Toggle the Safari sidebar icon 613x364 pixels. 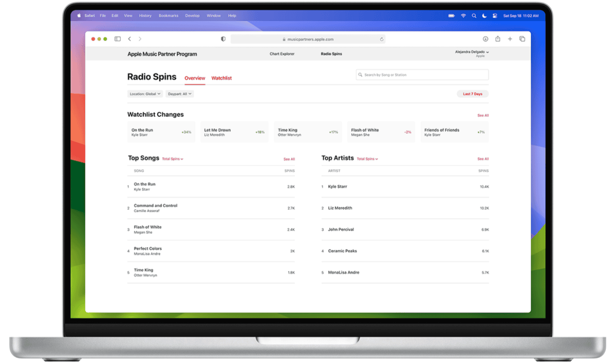117,39
